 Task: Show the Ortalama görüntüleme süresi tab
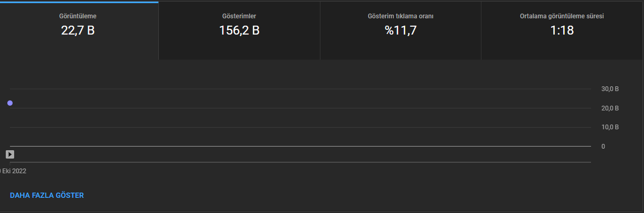(x=562, y=30)
